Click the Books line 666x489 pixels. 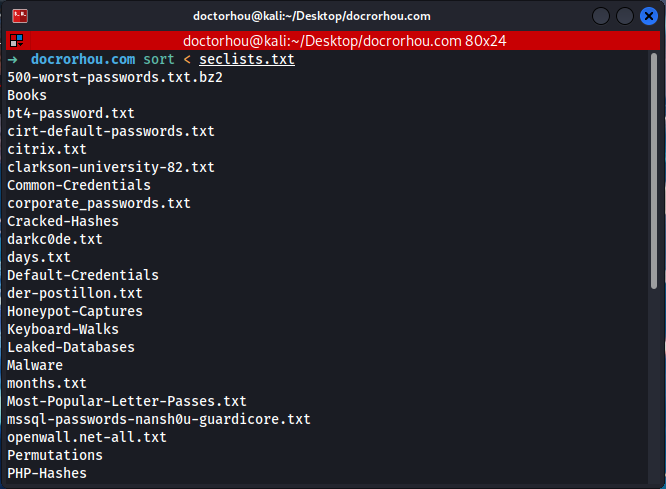click(x=27, y=95)
